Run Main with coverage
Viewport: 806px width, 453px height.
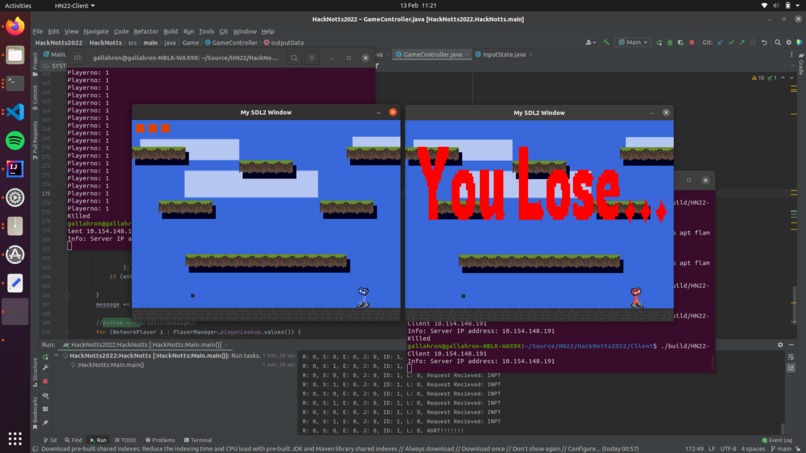coord(681,43)
